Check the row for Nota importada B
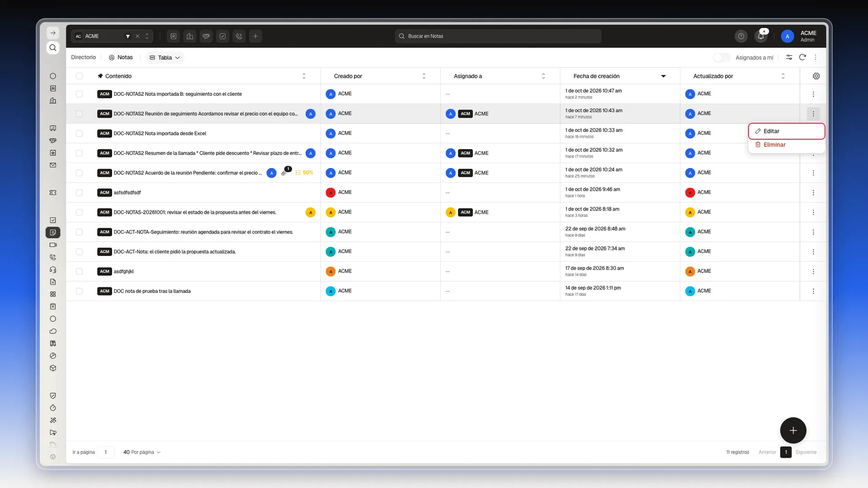The height and width of the screenshot is (488, 868). pos(79,94)
